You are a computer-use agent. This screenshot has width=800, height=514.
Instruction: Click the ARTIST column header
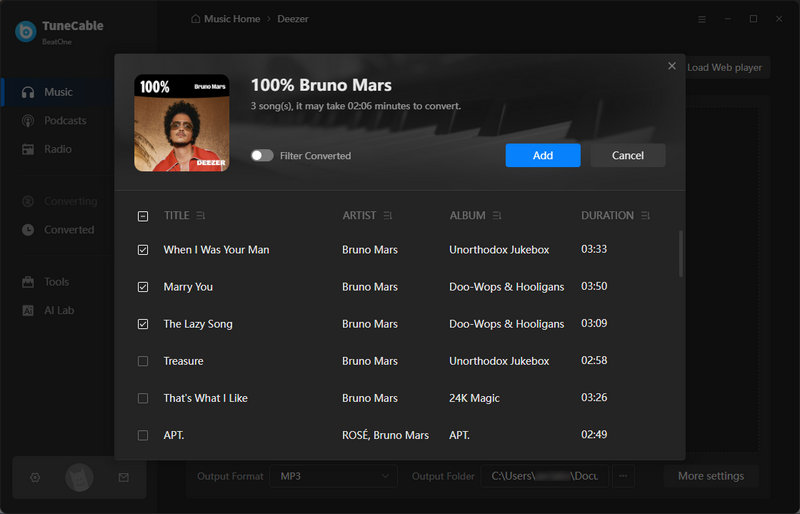pos(359,216)
